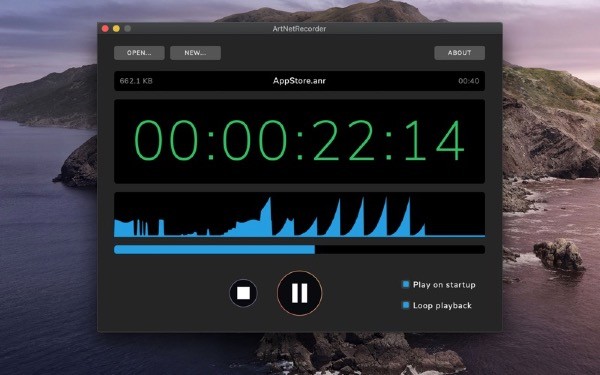Toggle the Play on startup checkbox
600x375 pixels.
[406, 284]
